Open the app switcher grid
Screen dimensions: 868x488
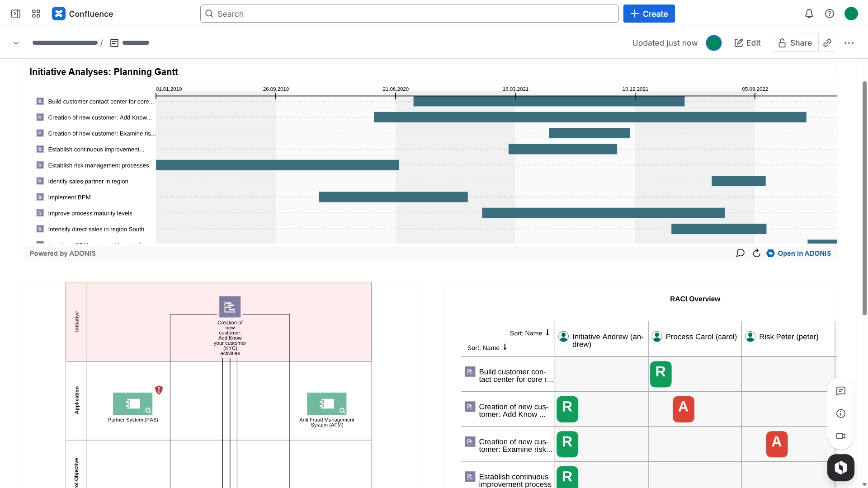36,14
